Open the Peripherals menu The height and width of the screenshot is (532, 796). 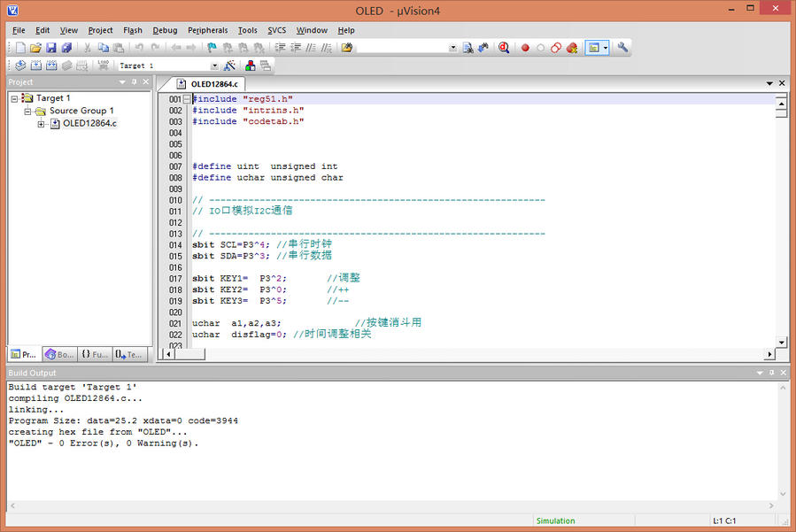tap(207, 30)
